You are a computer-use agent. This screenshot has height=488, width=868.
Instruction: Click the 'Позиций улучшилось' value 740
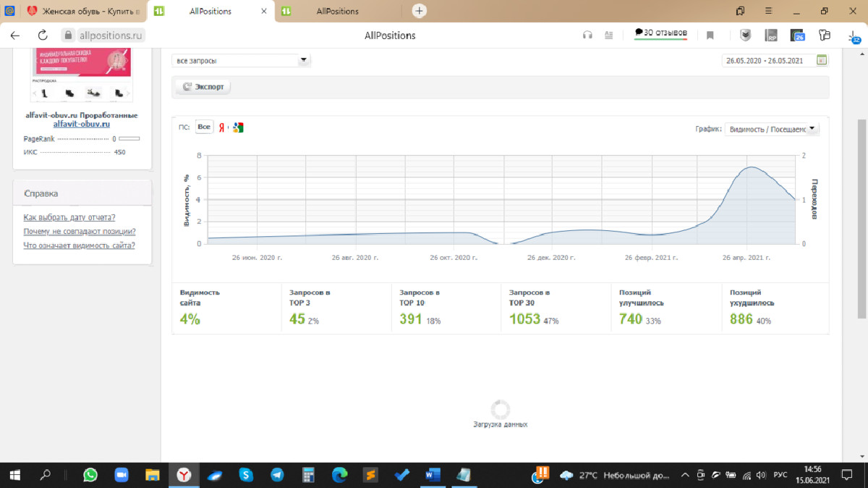pyautogui.click(x=631, y=319)
